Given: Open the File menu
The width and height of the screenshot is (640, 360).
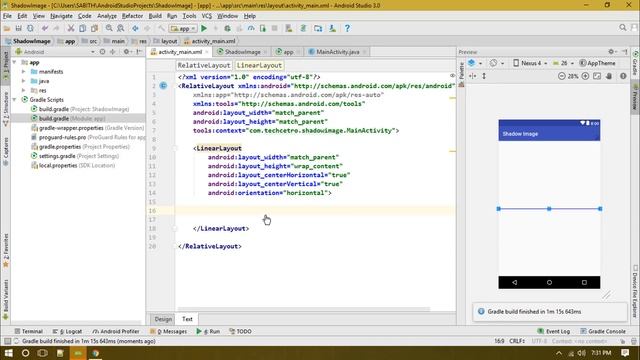Looking at the screenshot, I should click(7, 16).
